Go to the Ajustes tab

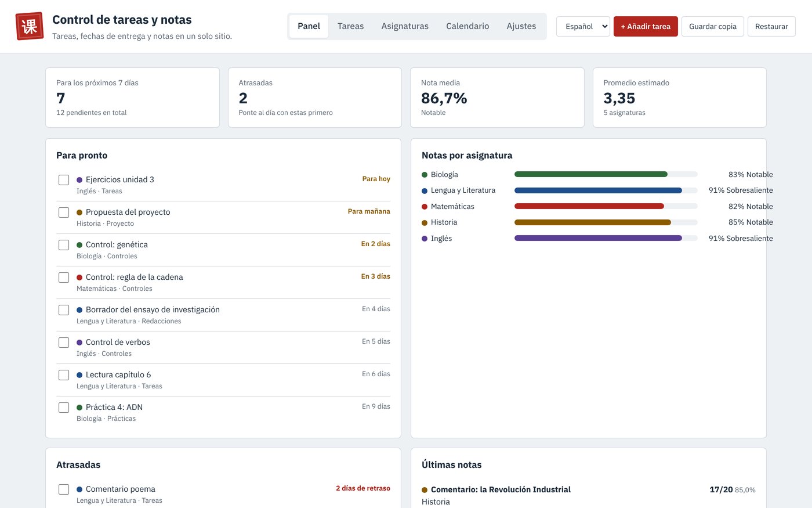tap(521, 26)
